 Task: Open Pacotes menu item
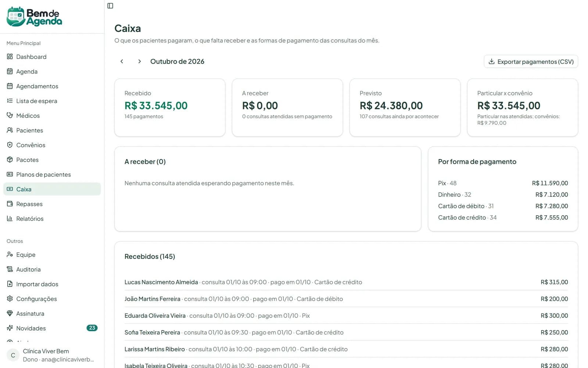(52, 160)
